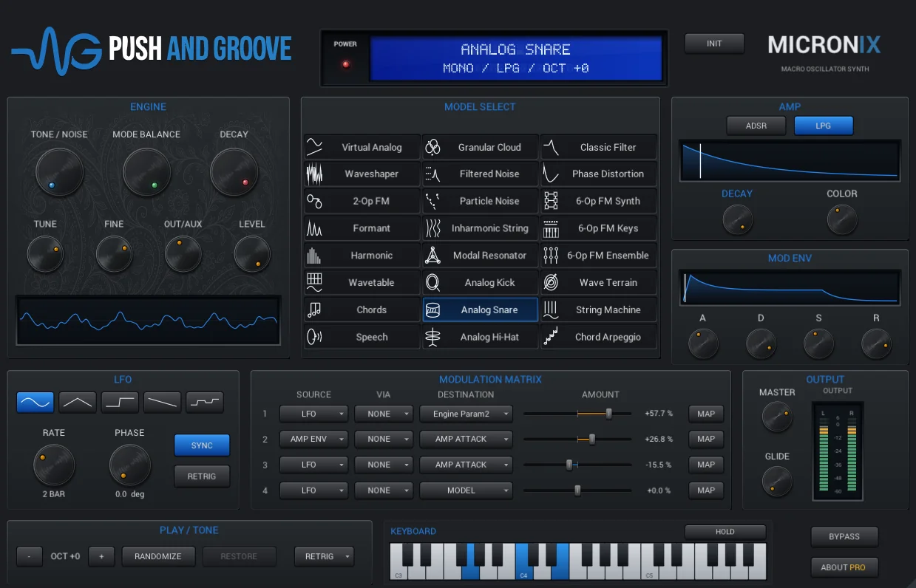Switch amp to LPG tab
Image resolution: width=916 pixels, height=588 pixels.
pos(824,126)
